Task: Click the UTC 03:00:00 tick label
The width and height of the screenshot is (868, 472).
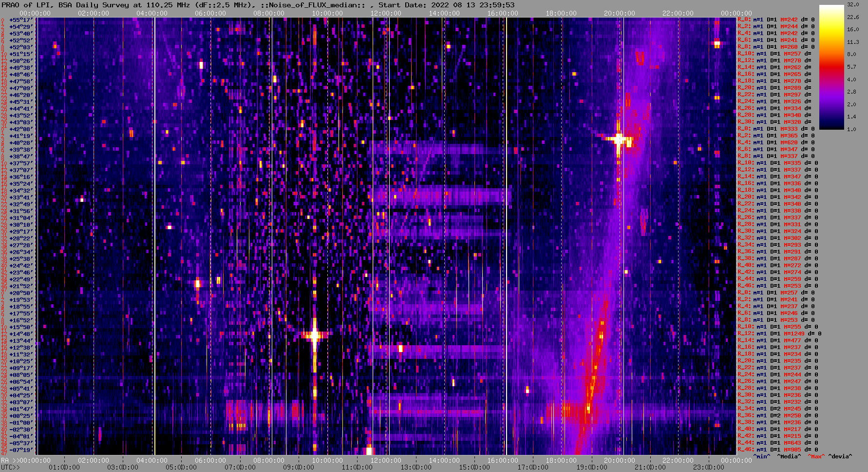Action: click(123, 467)
